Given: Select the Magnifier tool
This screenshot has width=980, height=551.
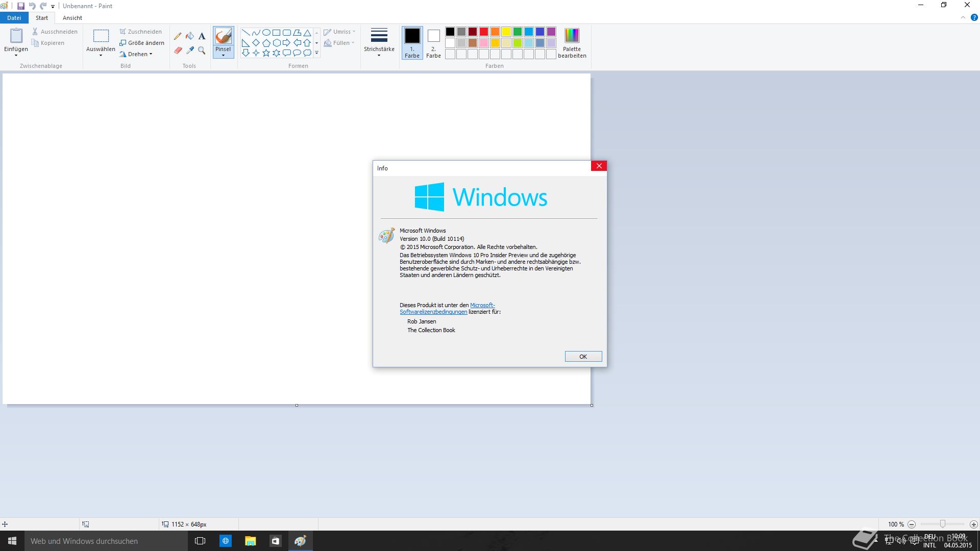Looking at the screenshot, I should tap(202, 51).
